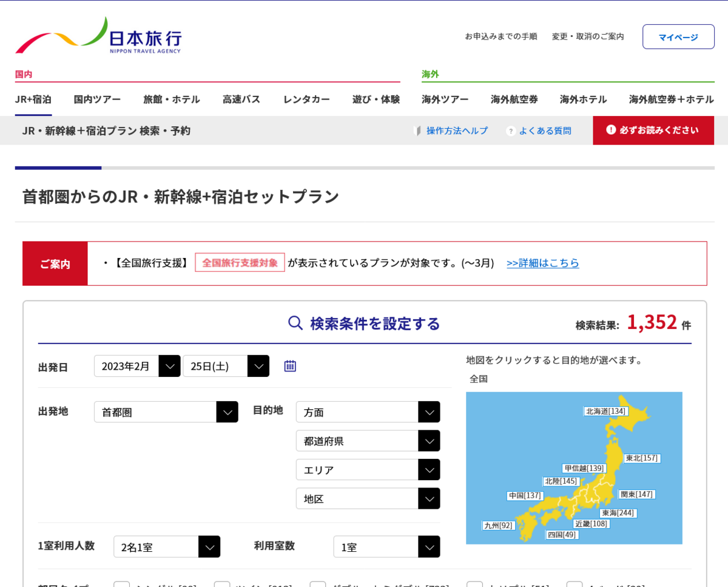
Task: Click the 全国 label above the map
Action: 479,379
